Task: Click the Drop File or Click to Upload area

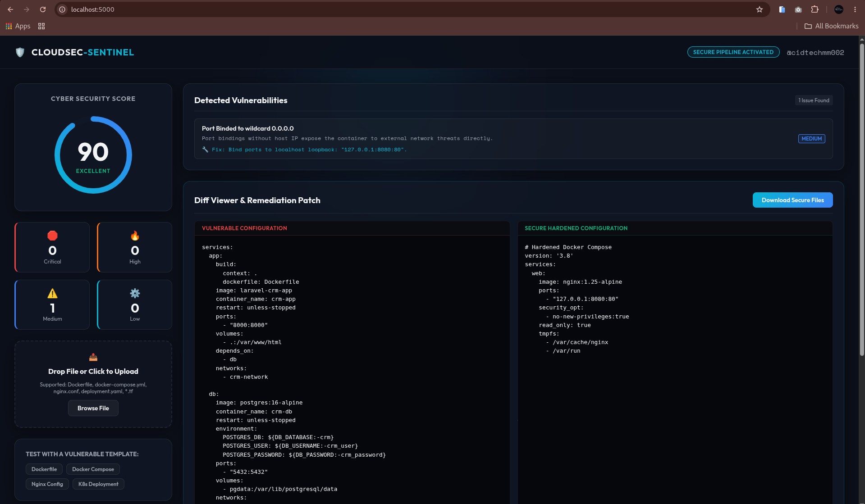Action: pyautogui.click(x=93, y=384)
